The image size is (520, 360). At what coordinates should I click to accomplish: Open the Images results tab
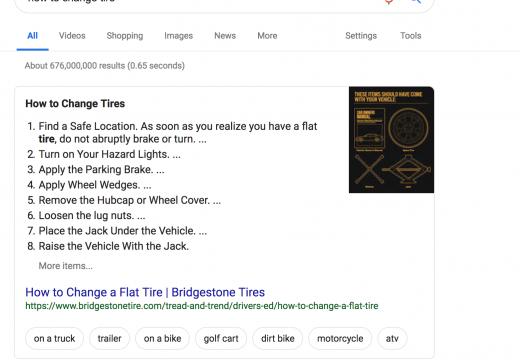tap(178, 36)
